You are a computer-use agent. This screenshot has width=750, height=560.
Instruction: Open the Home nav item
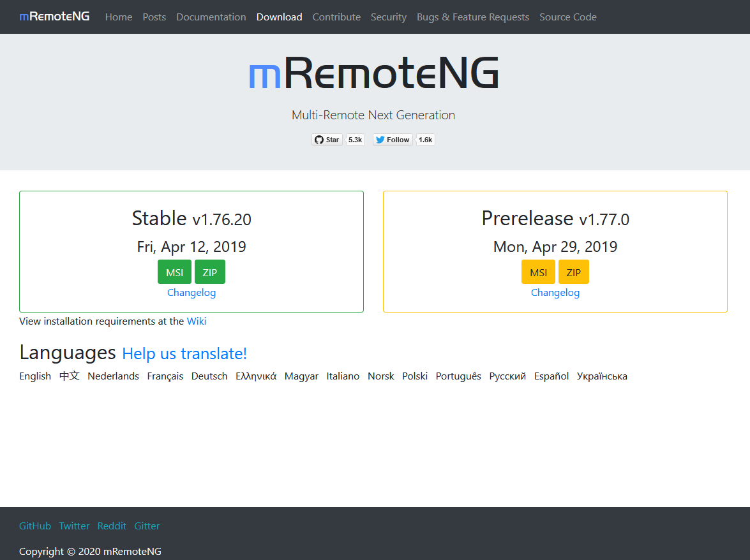pyautogui.click(x=119, y=17)
